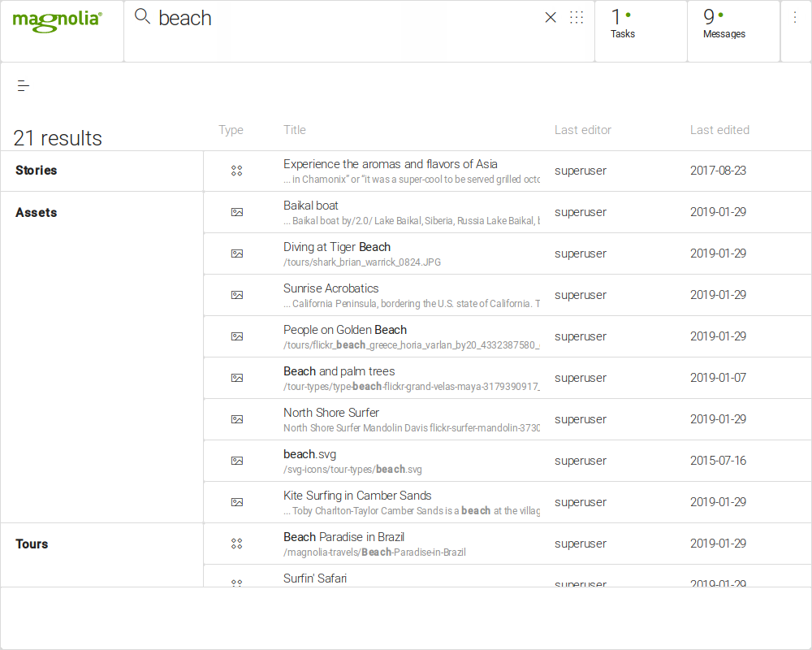812x650 pixels.
Task: Clear the search with the X icon
Action: [551, 18]
